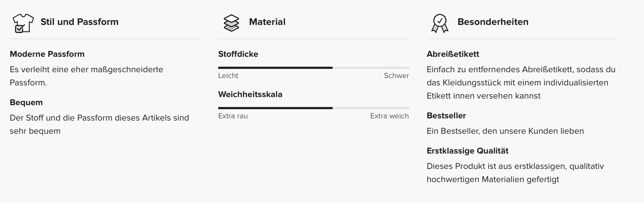
Task: Click the award ribbon Besonderheiten icon
Action: click(x=440, y=23)
